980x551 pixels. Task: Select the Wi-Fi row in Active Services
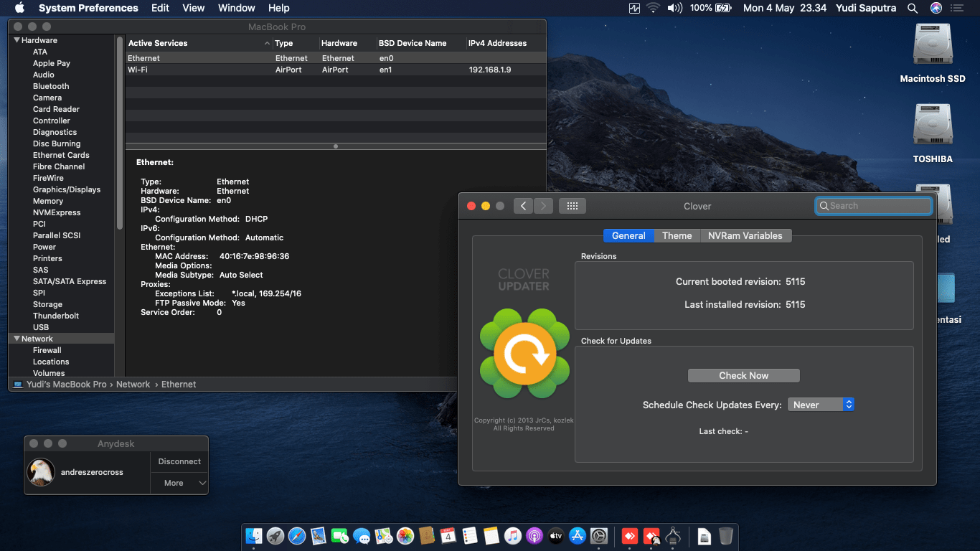(335, 70)
